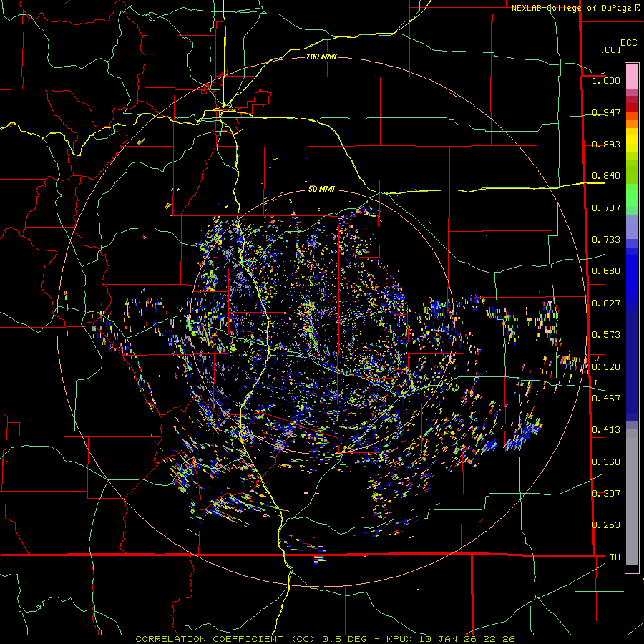Click the Correlation Coefficient KPUX caption text
Viewport: 644px width, 644px height.
pos(325,639)
